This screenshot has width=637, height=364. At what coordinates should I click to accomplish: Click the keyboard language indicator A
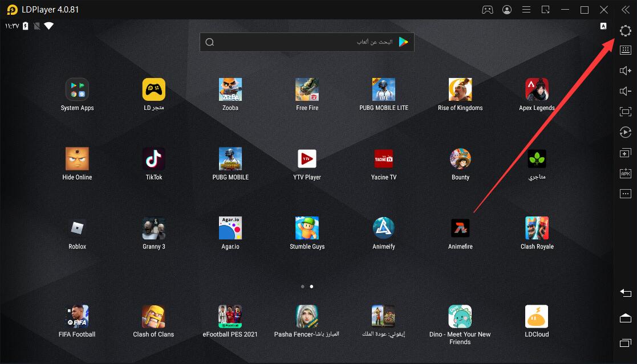point(603,26)
